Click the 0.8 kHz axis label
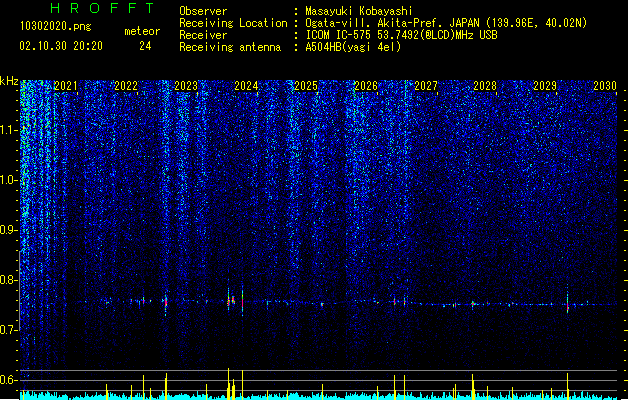 (8, 280)
